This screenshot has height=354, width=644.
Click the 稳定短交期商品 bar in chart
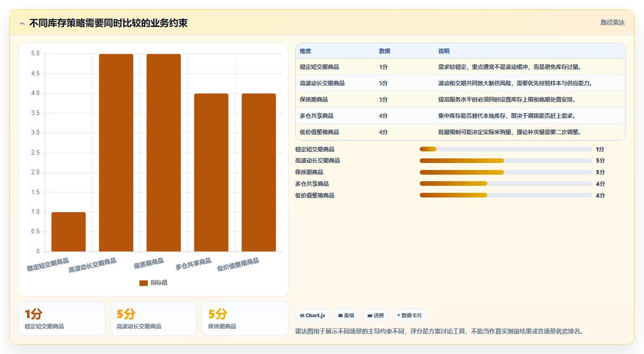tap(69, 232)
